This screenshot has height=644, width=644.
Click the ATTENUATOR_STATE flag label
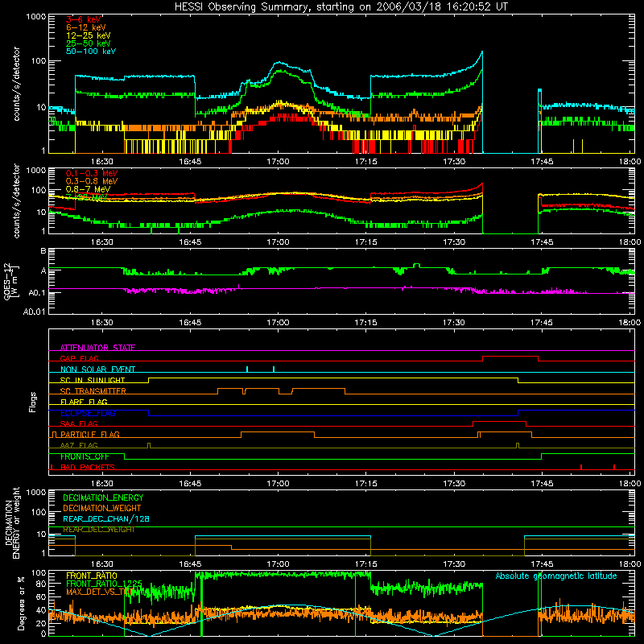click(x=97, y=348)
